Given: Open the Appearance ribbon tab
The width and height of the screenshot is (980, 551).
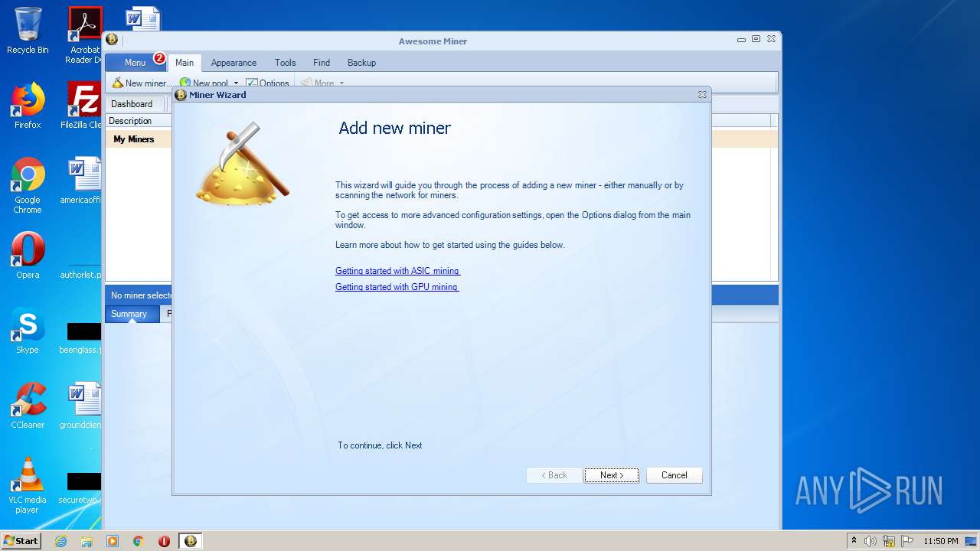Looking at the screenshot, I should coord(234,63).
